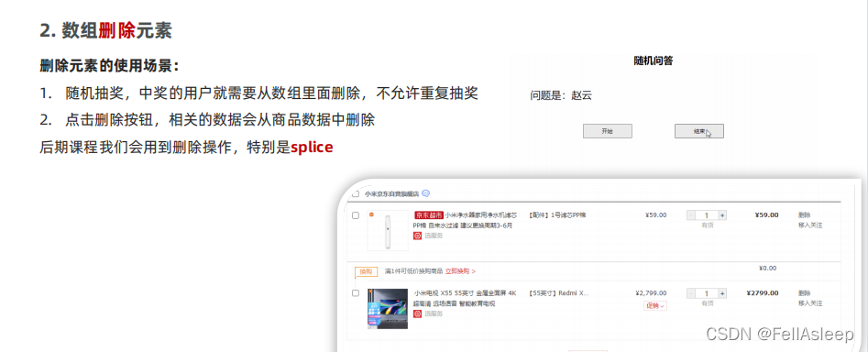
Task: Click the 开始 button in the random Q&A demo
Action: [608, 131]
